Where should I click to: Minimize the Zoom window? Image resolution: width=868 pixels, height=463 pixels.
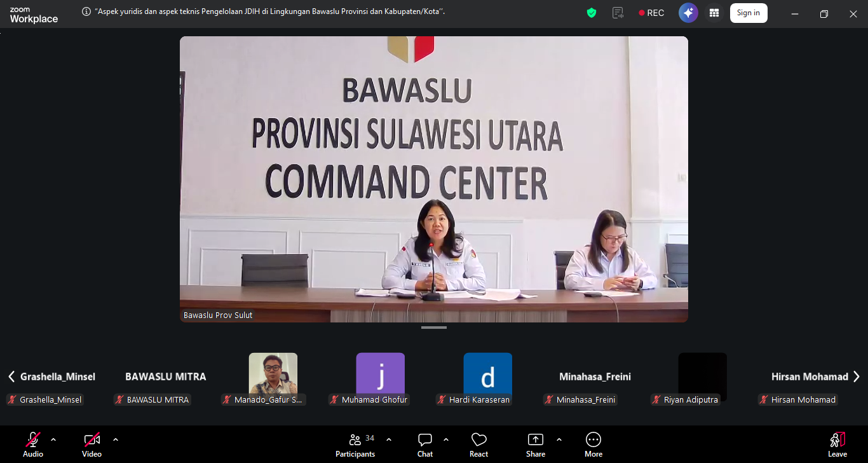tap(794, 13)
